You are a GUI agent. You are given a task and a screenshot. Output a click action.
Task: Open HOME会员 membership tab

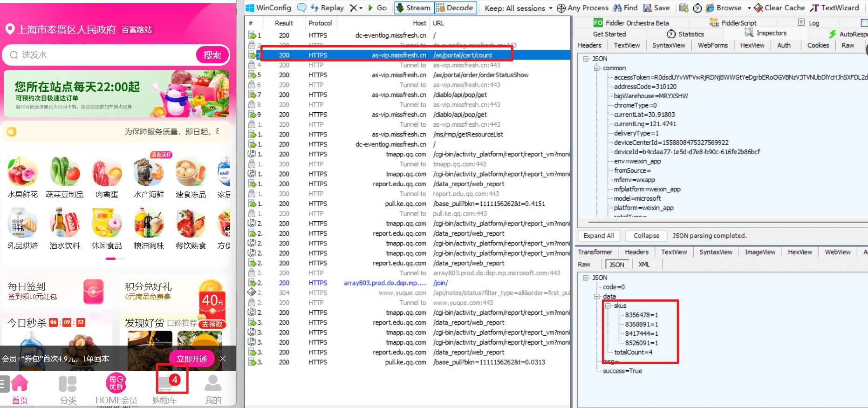click(116, 389)
